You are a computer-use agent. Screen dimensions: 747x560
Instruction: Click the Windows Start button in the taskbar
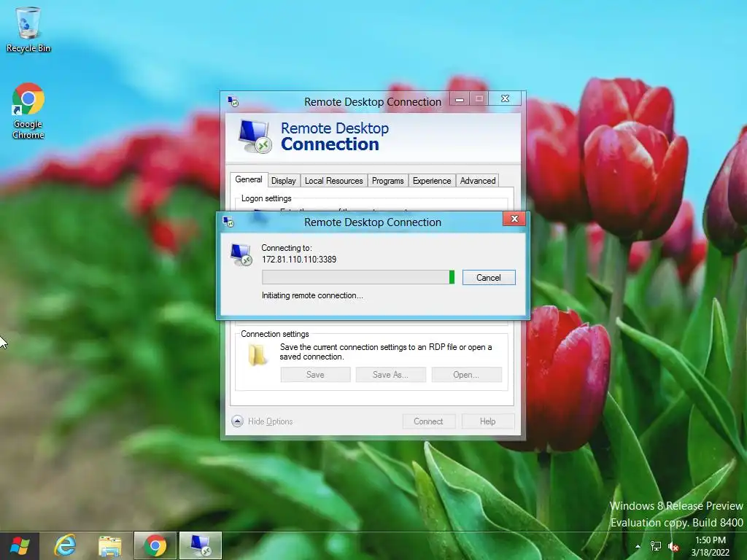pos(20,545)
